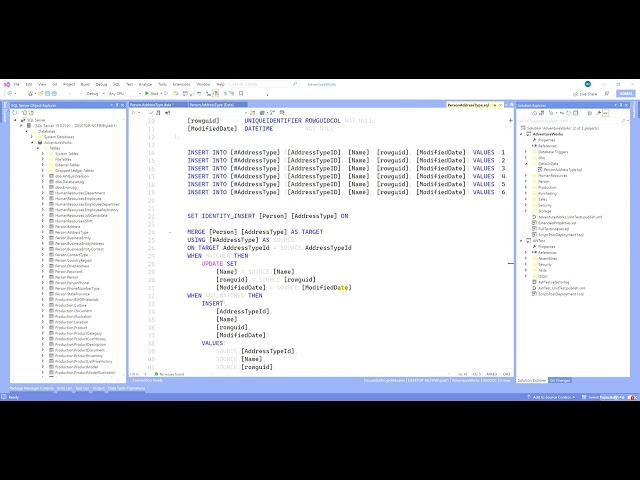
Task: Open the Data Tools Operations tab
Action: click(126, 388)
